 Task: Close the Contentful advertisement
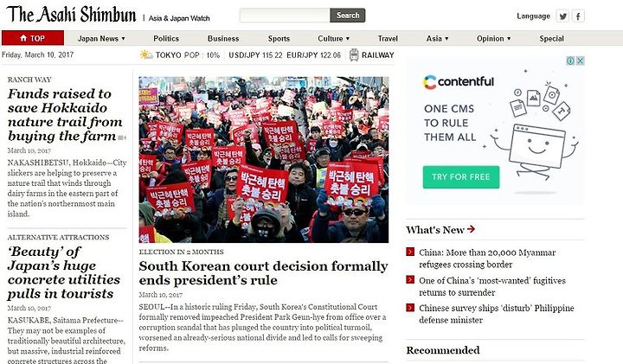point(580,61)
